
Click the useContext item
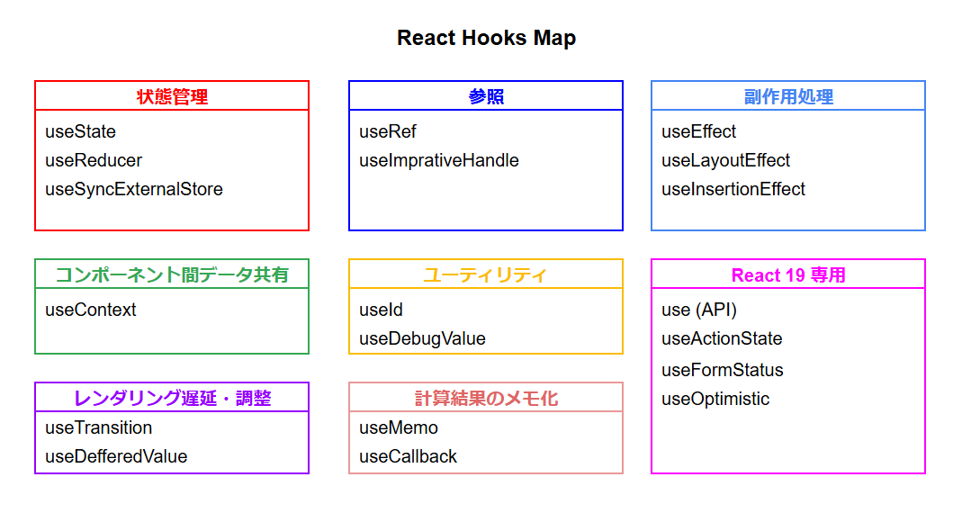[x=91, y=310]
